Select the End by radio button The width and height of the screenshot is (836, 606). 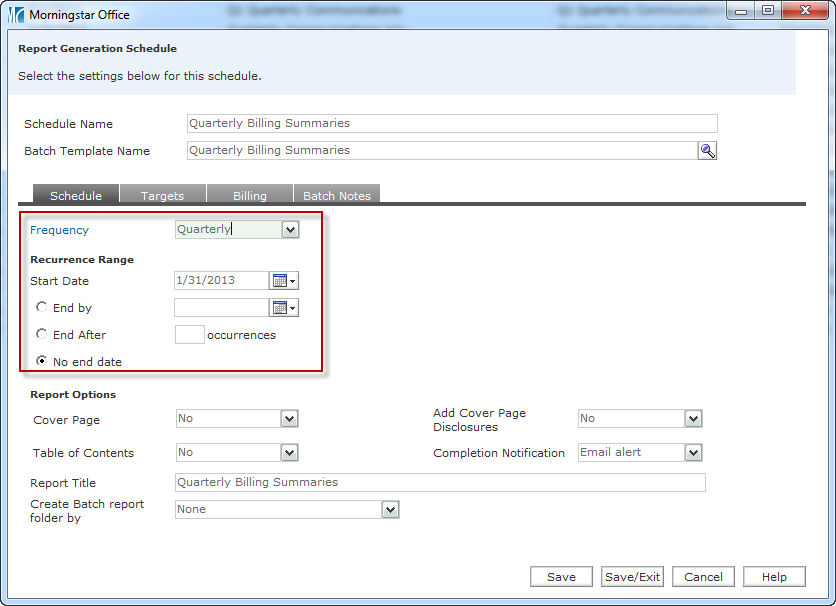coord(41,307)
